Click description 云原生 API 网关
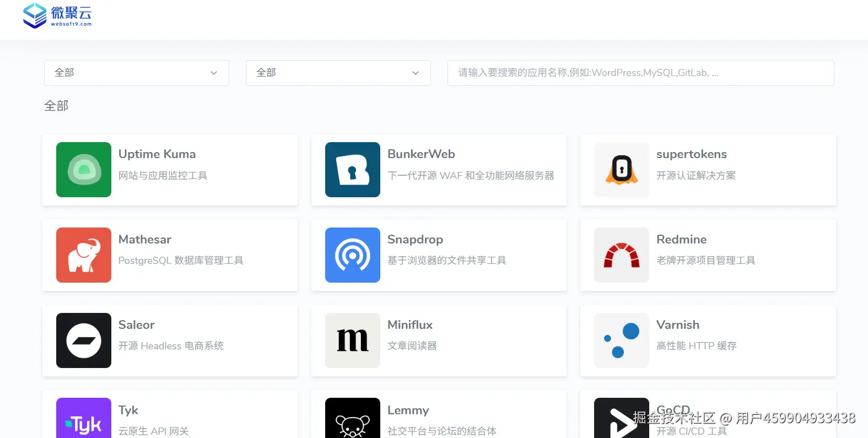The height and width of the screenshot is (438, 868). point(154,431)
